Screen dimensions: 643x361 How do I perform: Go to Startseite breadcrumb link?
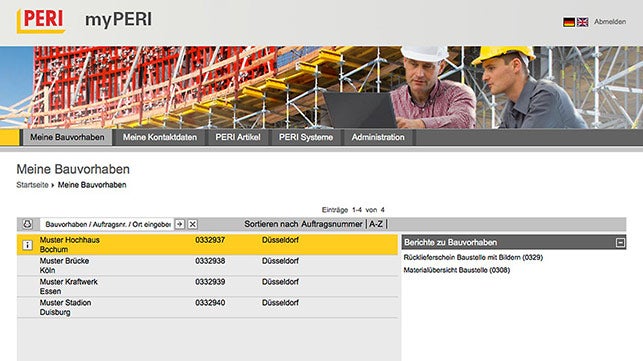coord(32,185)
